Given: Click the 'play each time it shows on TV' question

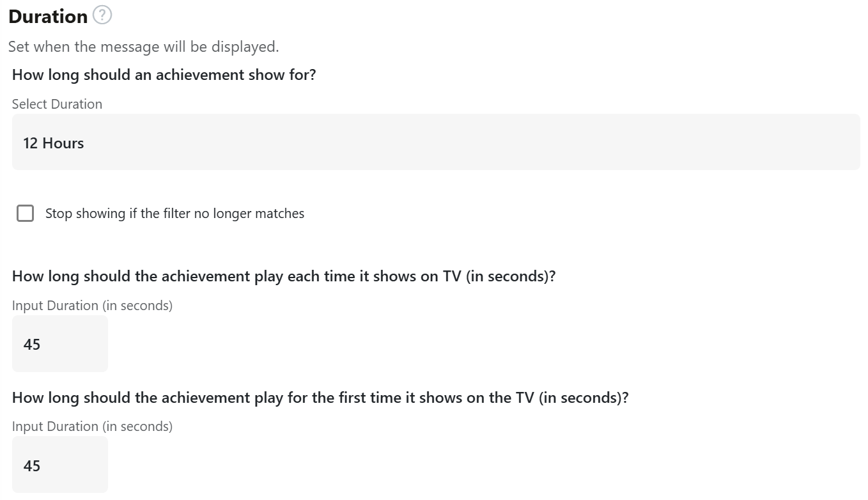Looking at the screenshot, I should 284,277.
